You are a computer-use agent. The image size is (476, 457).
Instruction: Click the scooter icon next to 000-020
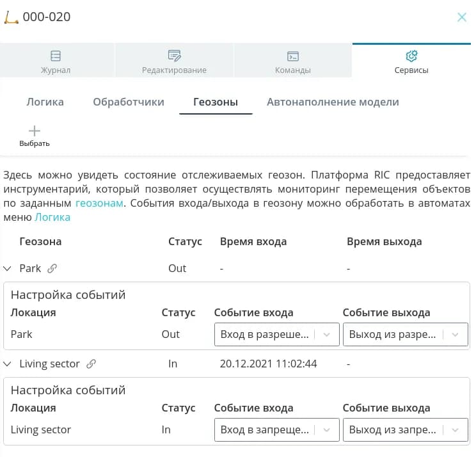[x=12, y=18]
